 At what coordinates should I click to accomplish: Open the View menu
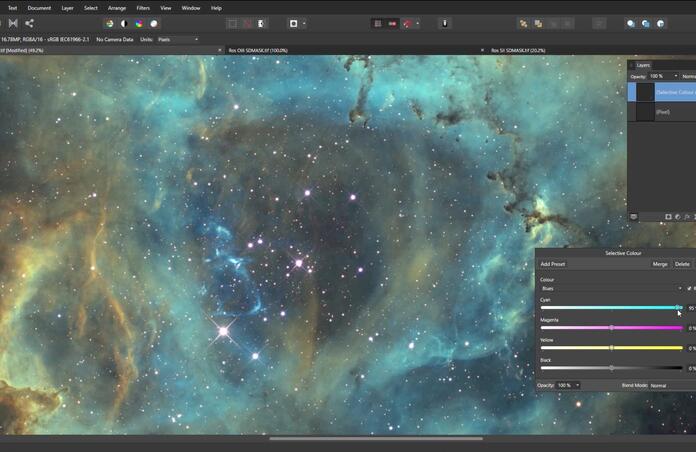[x=166, y=8]
